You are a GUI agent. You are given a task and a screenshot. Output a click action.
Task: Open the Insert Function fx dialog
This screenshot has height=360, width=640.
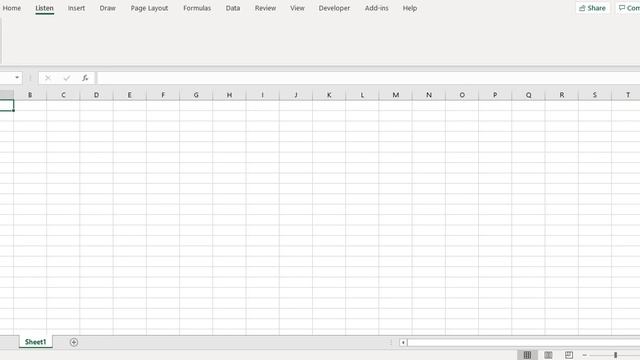point(85,78)
